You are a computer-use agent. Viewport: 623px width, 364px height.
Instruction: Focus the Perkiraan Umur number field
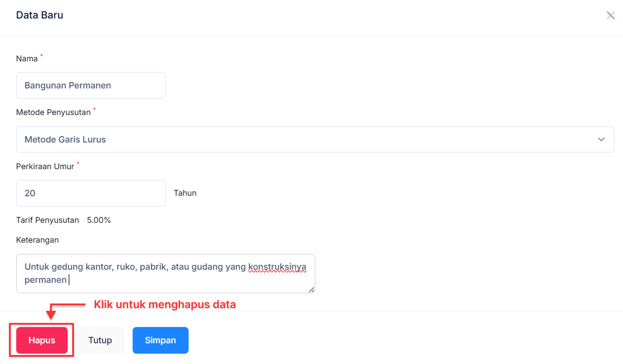click(x=91, y=194)
